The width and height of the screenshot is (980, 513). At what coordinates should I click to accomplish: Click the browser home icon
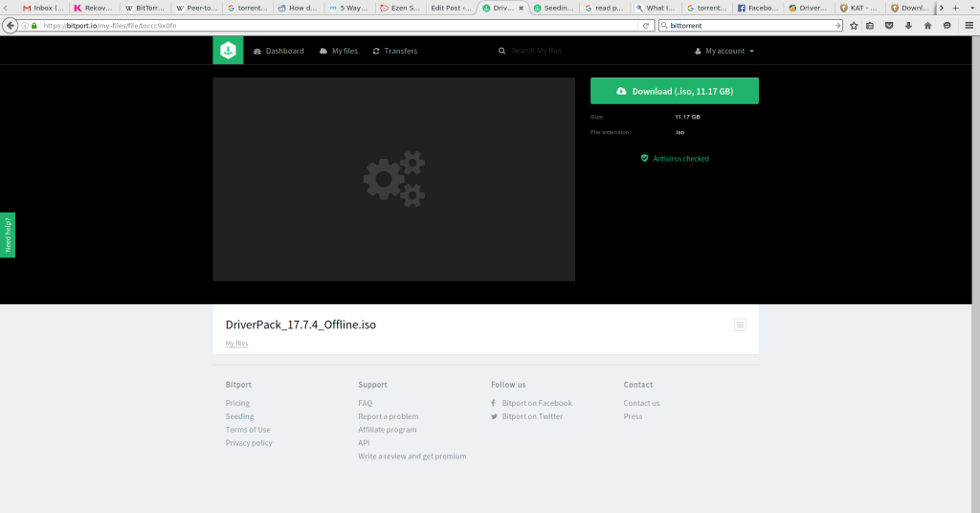927,26
